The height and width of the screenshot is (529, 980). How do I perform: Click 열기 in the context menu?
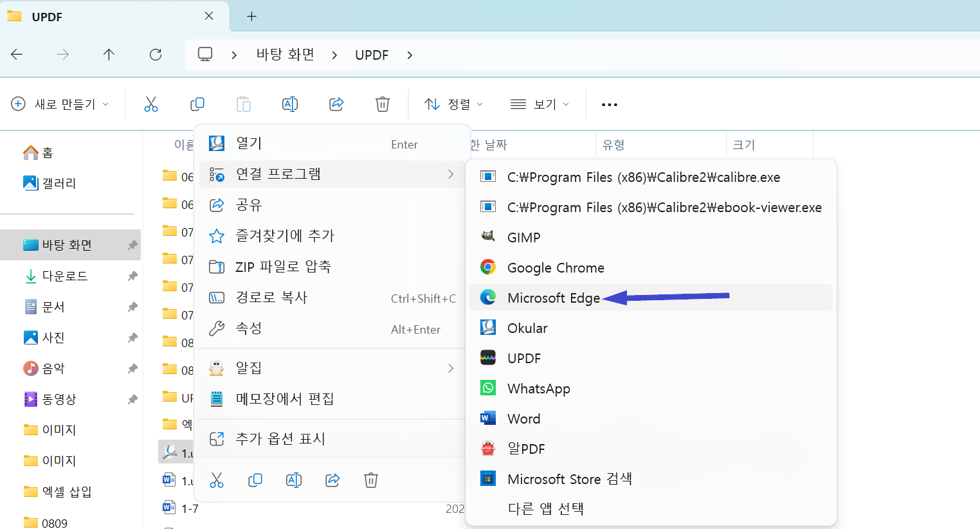pyautogui.click(x=332, y=143)
